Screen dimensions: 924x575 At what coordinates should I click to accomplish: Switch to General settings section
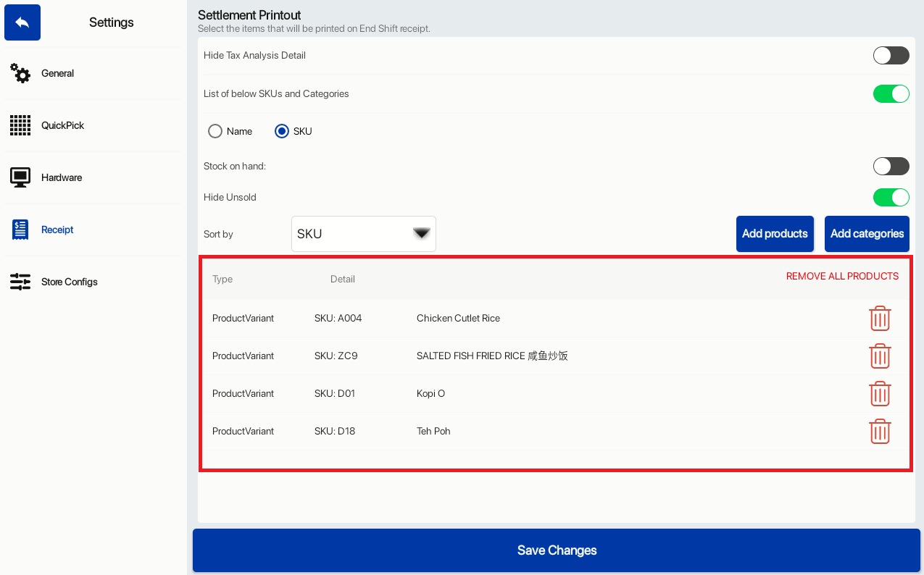click(57, 73)
